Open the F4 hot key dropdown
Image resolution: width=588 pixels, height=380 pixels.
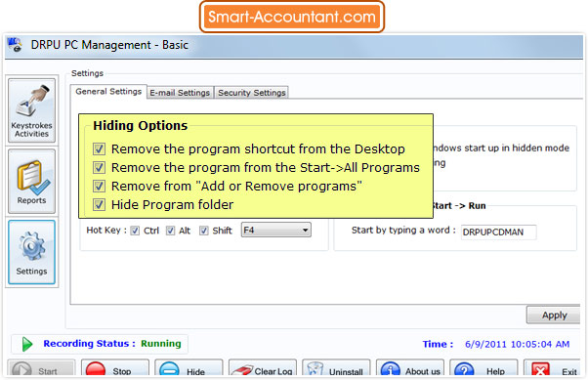(276, 230)
